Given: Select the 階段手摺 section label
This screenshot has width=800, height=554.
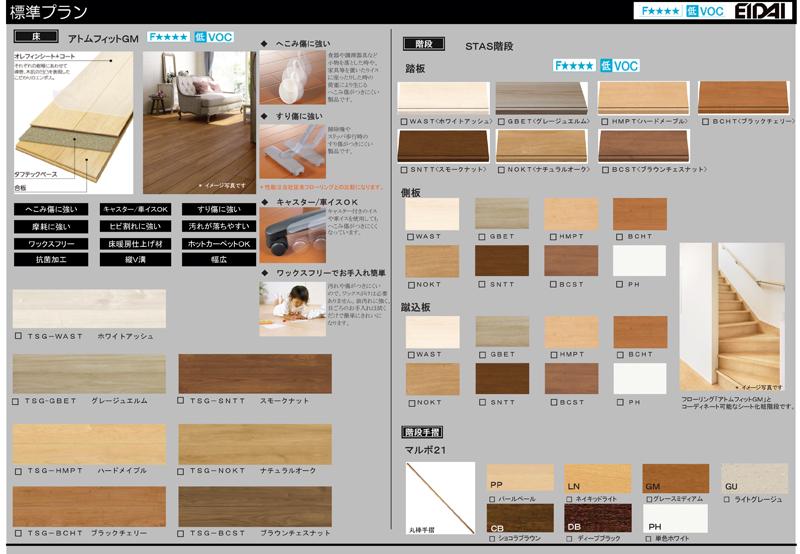Looking at the screenshot, I should click(421, 432).
